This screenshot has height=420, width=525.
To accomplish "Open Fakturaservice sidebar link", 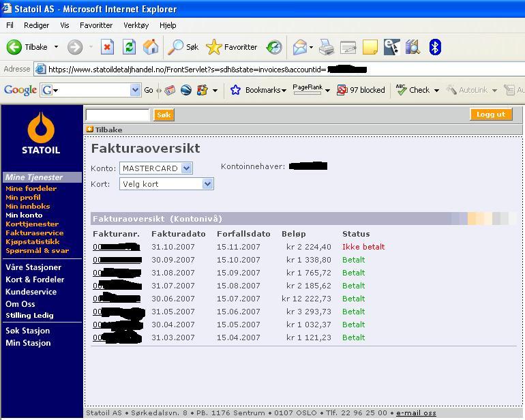I will (x=35, y=232).
